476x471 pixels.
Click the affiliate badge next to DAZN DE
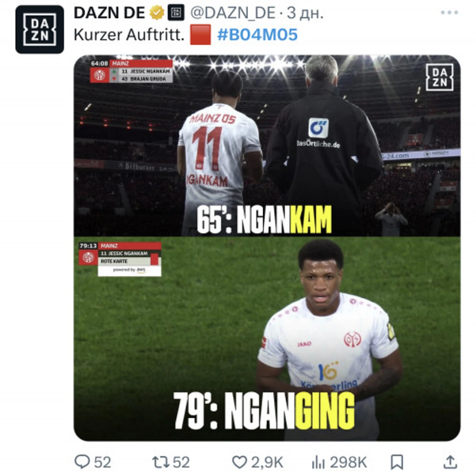tap(176, 13)
